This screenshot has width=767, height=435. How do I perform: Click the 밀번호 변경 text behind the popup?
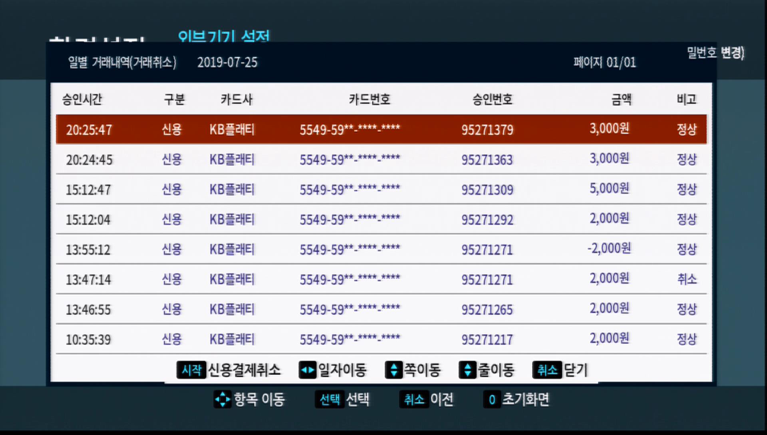(716, 52)
